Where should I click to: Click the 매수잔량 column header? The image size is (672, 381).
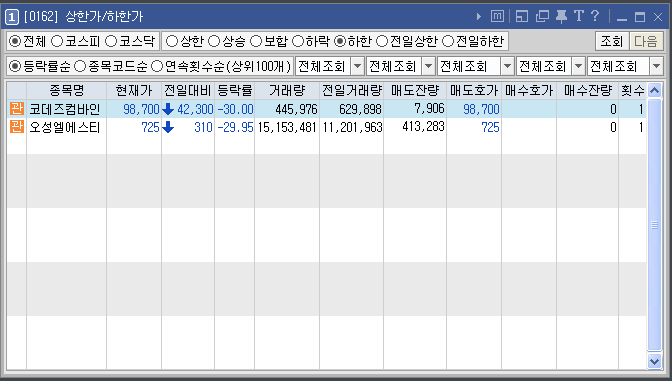(x=588, y=90)
